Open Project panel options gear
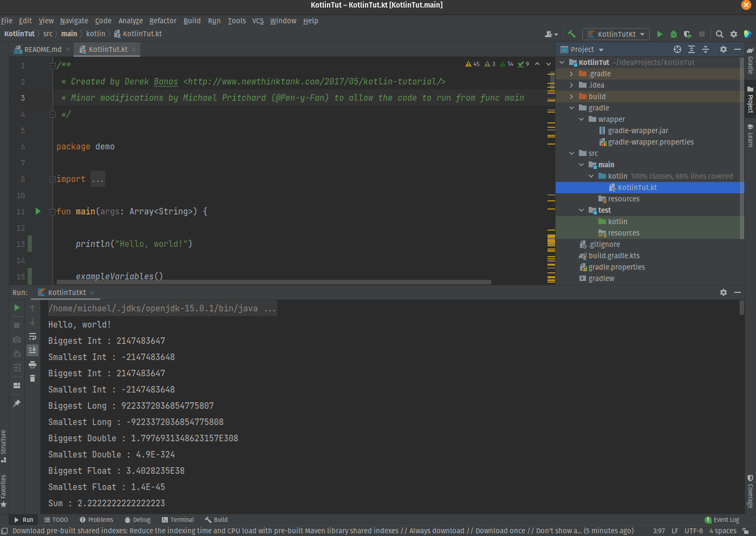Viewport: 756px width, 536px height. 724,49
